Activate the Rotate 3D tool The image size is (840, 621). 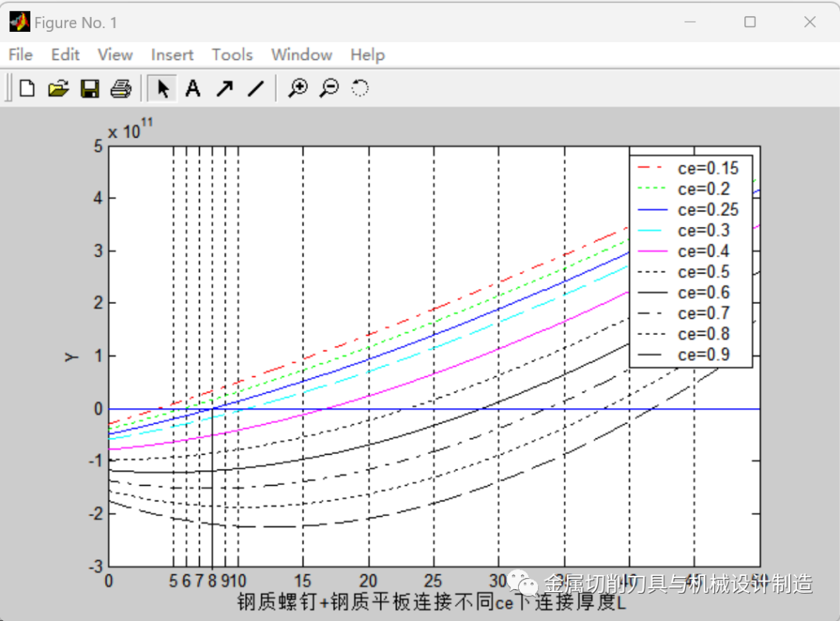[360, 89]
